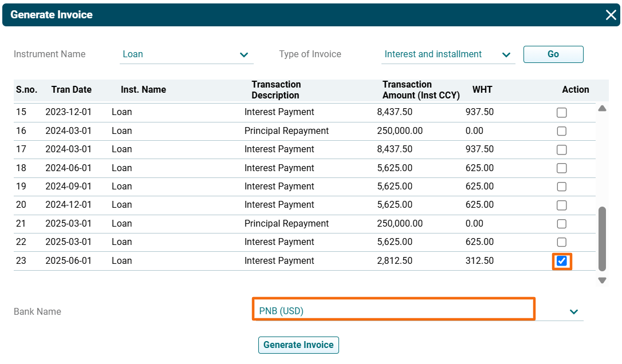Check the box for row 22
Image resolution: width=622 pixels, height=364 pixels.
point(562,242)
